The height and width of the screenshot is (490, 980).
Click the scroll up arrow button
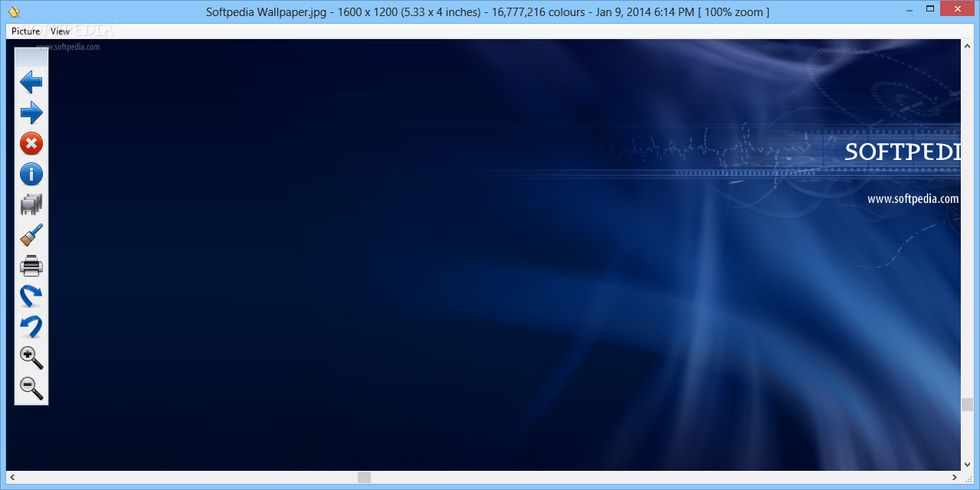(x=967, y=45)
